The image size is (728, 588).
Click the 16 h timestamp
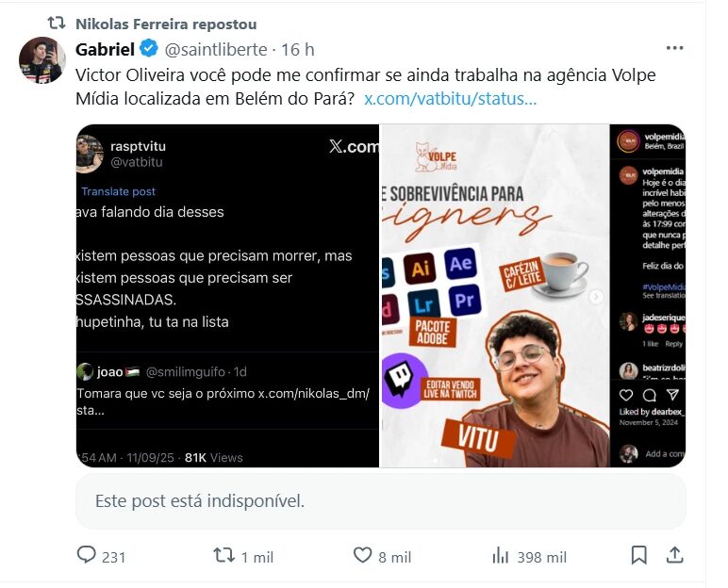click(x=298, y=49)
